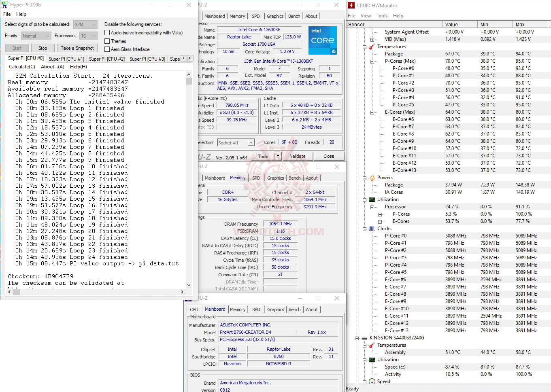Click the drive icon beside KINGSTON SA400S37240G
The width and height of the screenshot is (551, 392).
point(364,338)
